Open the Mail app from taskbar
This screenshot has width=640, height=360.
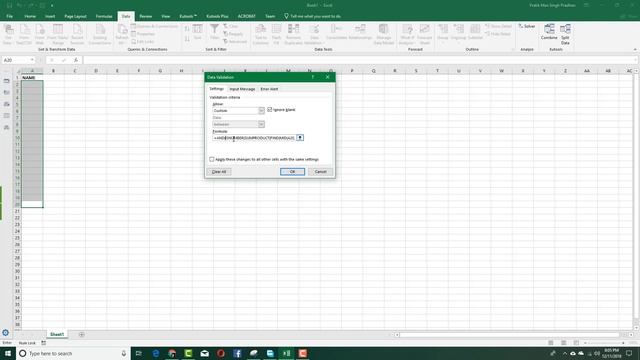[x=204, y=353]
